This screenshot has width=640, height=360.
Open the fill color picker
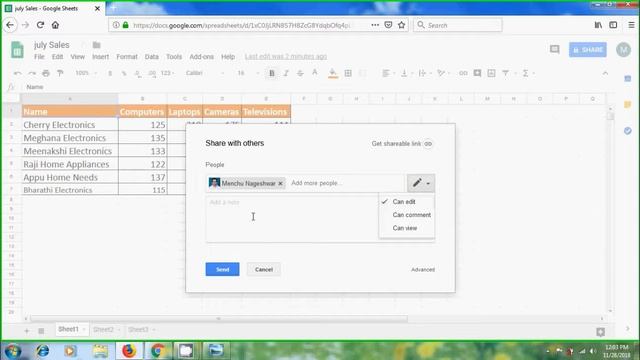click(x=333, y=73)
